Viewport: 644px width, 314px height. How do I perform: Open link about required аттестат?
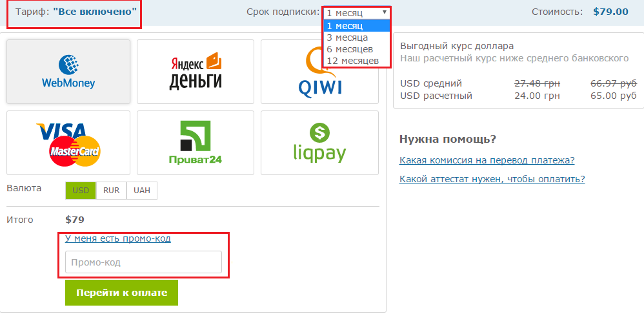492,179
